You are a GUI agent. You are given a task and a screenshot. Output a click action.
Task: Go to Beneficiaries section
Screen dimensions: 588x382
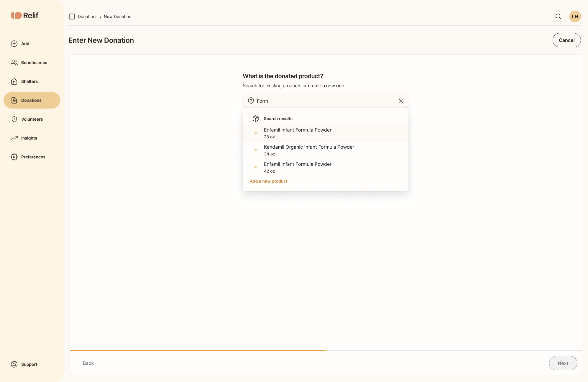[32, 63]
